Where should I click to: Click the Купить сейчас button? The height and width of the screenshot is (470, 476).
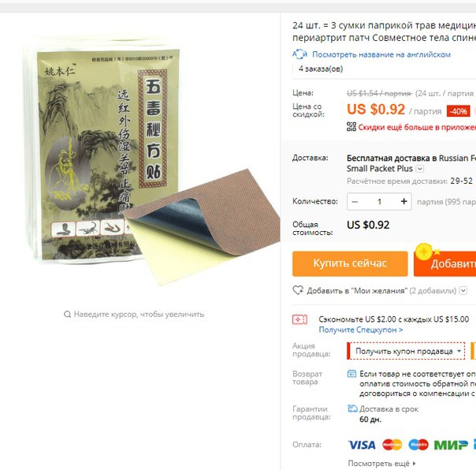point(350,263)
